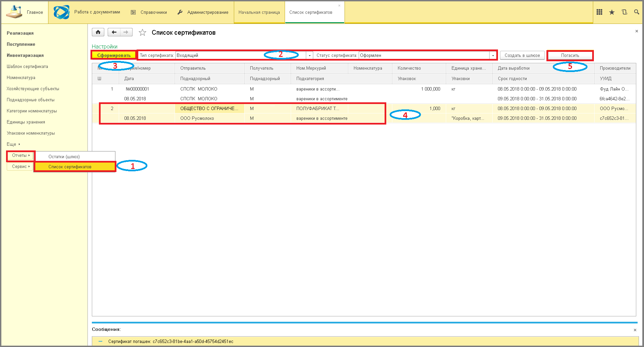Click the Администрирование wrench icon

pyautogui.click(x=180, y=12)
